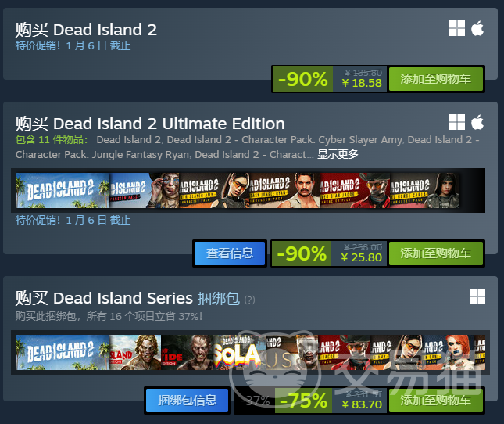Click Jungle Fantasy Ryan character pack thumbnail
Image resolution: width=504 pixels, height=424 pixels.
(284, 190)
